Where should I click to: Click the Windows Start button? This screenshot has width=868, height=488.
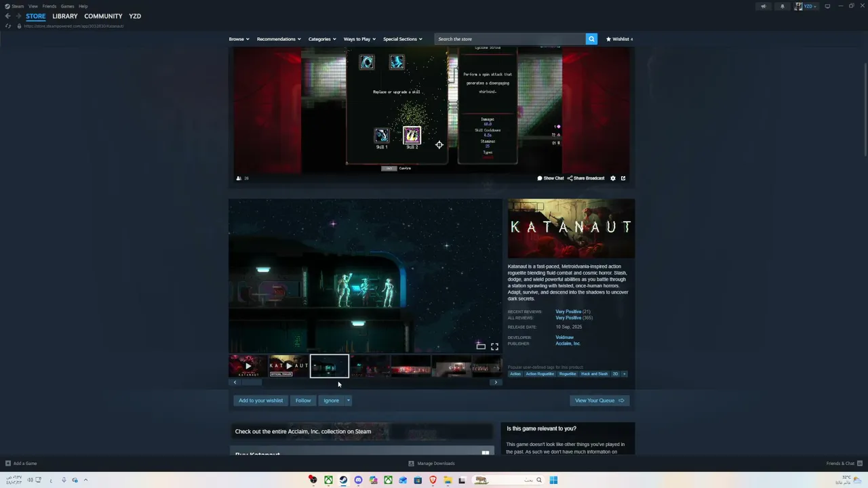click(x=553, y=481)
